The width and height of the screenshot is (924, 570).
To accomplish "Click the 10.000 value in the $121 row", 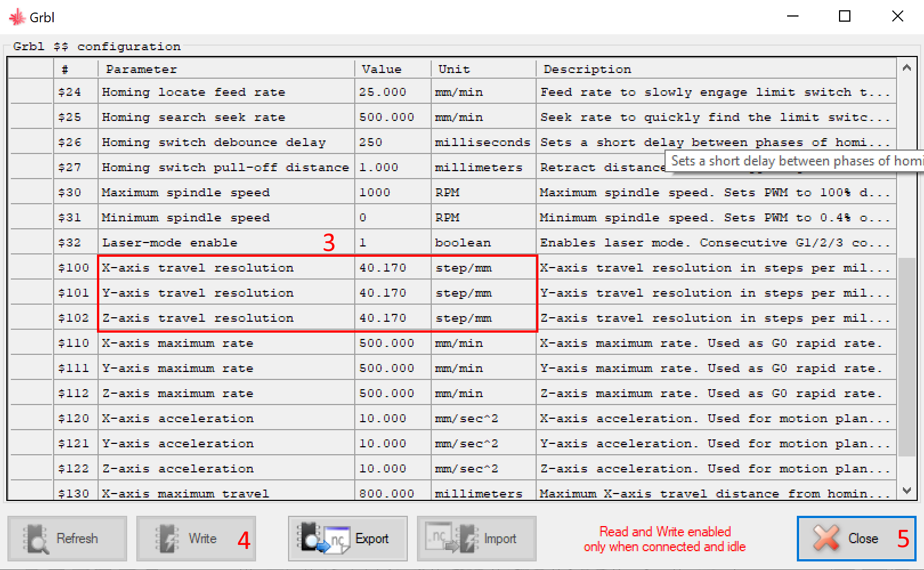I will pyautogui.click(x=393, y=443).
